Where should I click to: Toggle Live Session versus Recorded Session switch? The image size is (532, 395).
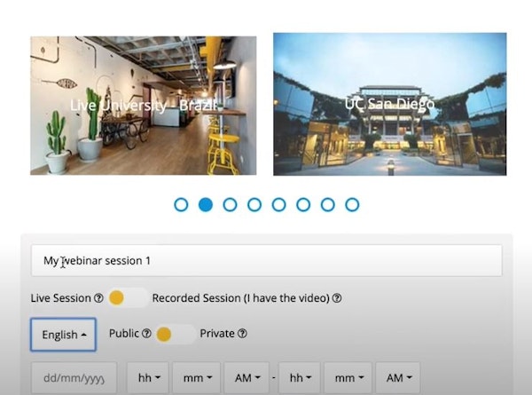(x=128, y=298)
